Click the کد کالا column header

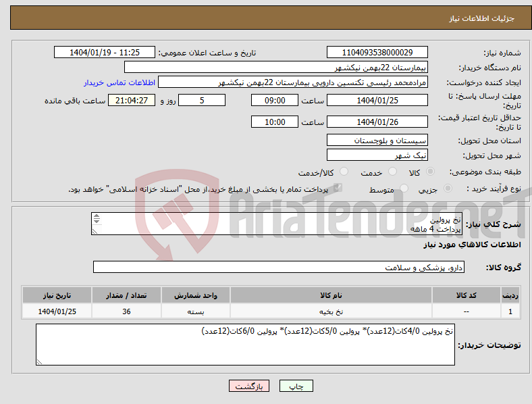467,295
